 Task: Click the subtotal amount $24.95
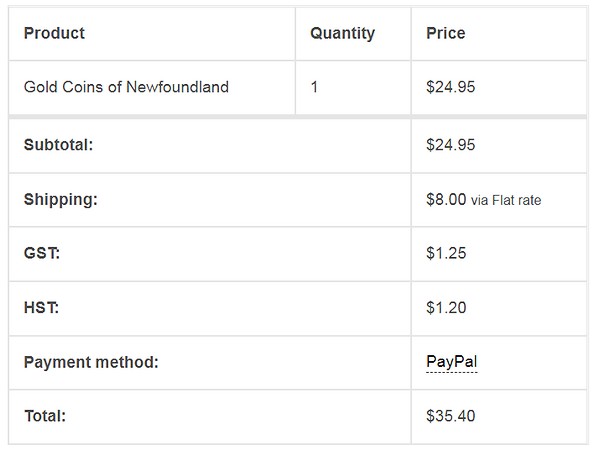[x=451, y=145]
